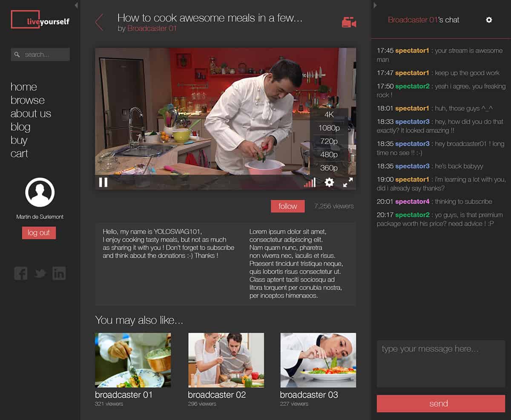The height and width of the screenshot is (420, 511).
Task: Collapse the left sidebar with the arrow
Action: coord(76,5)
